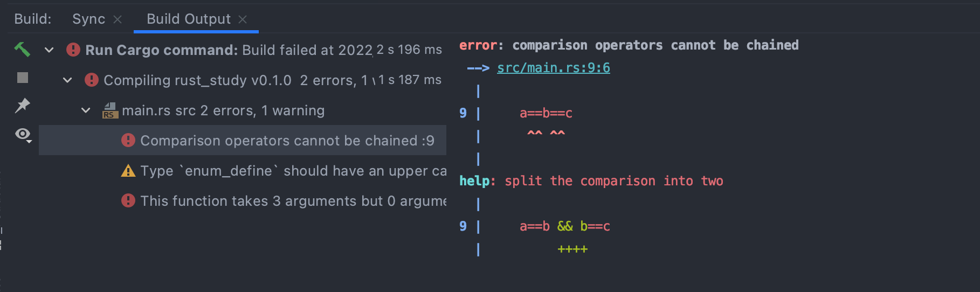
Task: Click the yellow warning triangle icon
Action: [128, 171]
